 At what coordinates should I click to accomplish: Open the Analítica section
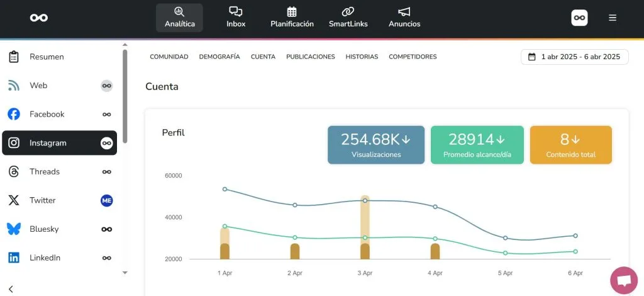click(x=179, y=18)
